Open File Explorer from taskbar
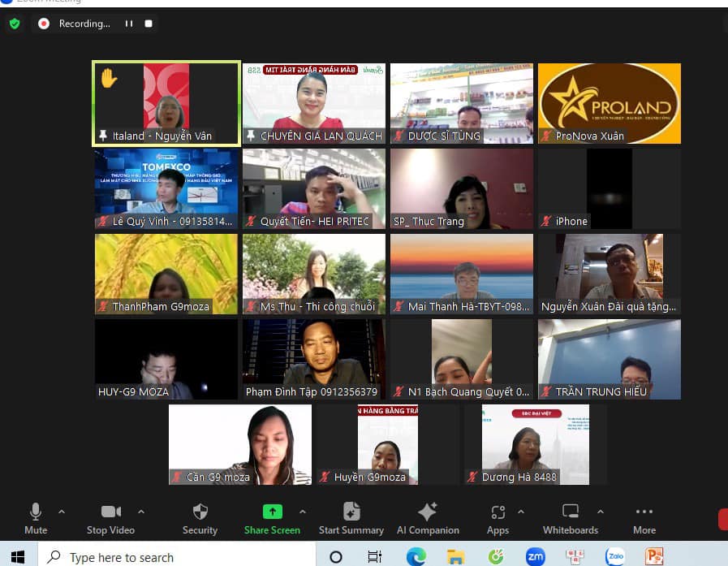The width and height of the screenshot is (728, 566). 455,557
